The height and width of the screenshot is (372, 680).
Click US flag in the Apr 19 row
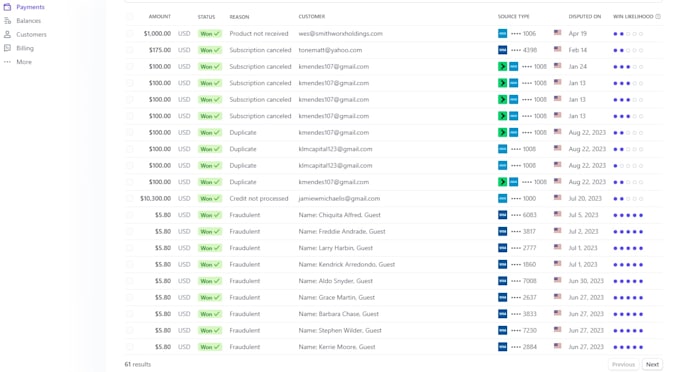click(x=558, y=33)
